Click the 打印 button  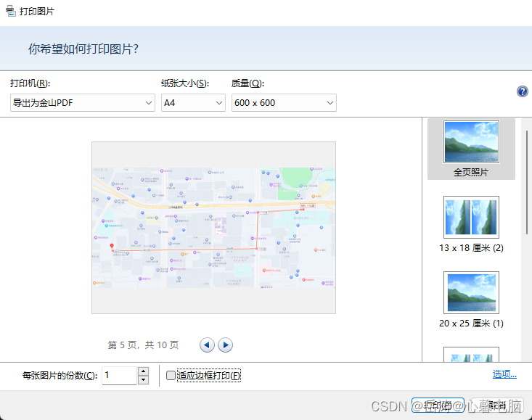[438, 405]
